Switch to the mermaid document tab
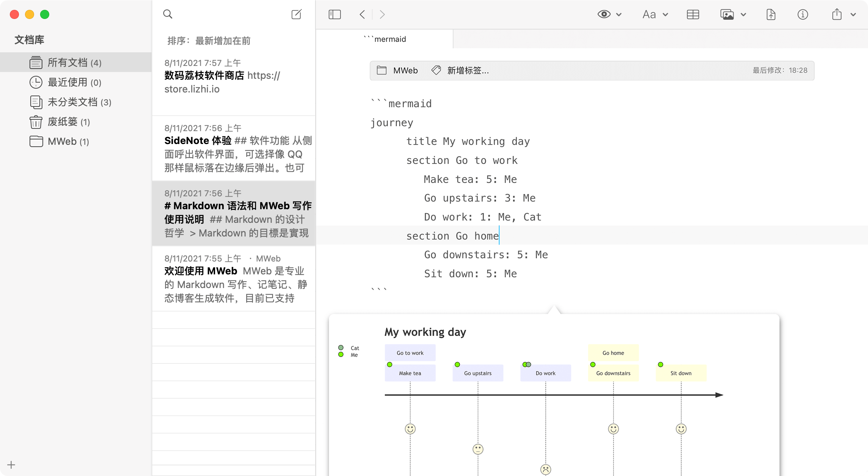This screenshot has height=476, width=868. pos(385,39)
